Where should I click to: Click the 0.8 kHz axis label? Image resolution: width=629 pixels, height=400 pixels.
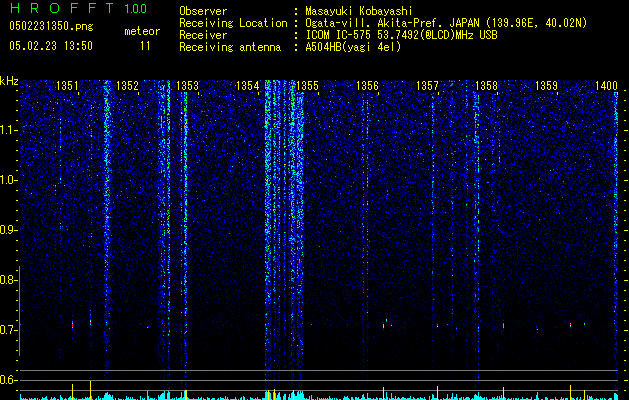click(x=8, y=280)
